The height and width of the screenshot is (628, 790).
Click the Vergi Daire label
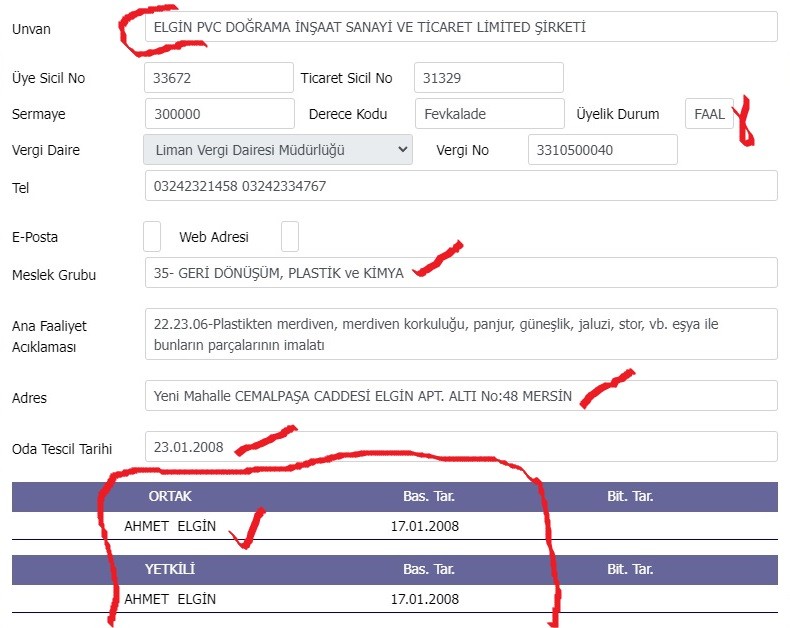pos(46,150)
